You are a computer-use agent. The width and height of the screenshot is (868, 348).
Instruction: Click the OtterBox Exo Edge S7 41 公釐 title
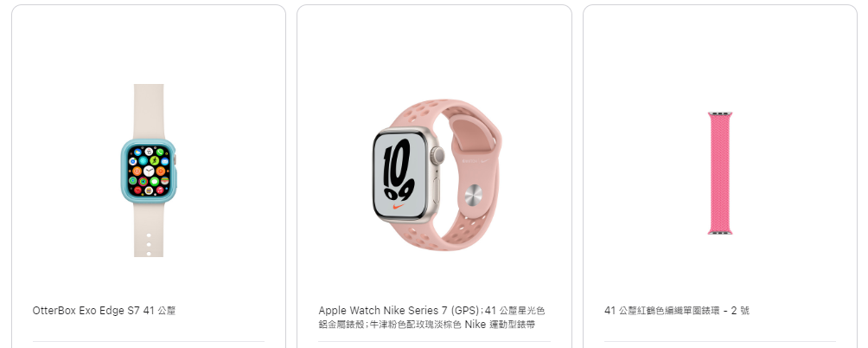pyautogui.click(x=104, y=310)
